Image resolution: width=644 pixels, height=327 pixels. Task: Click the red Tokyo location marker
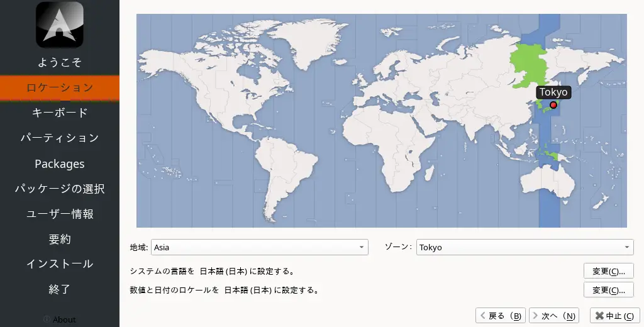(553, 105)
